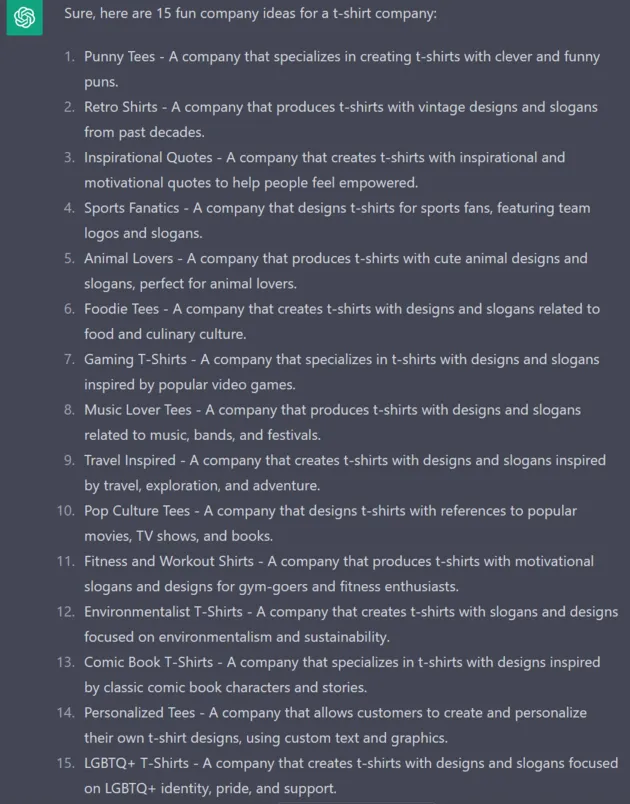The width and height of the screenshot is (630, 804).
Task: Click the ChatGPT logo avatar icon
Action: [x=24, y=17]
